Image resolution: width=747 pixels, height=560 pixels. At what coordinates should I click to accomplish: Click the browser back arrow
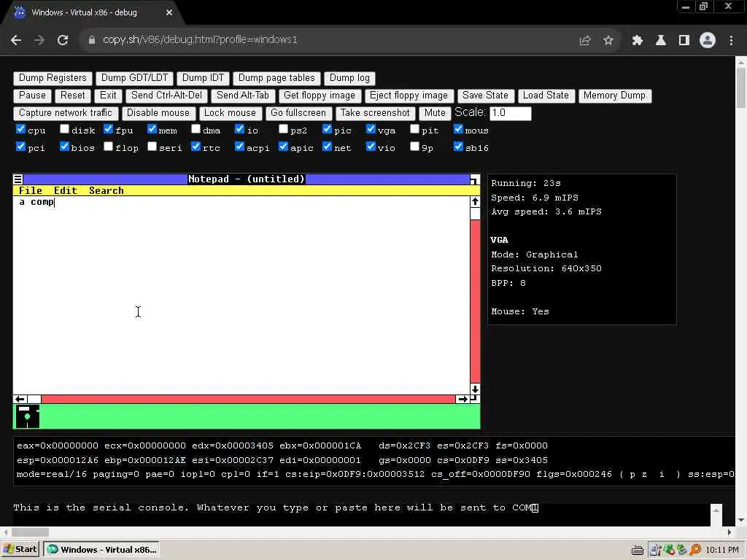point(16,41)
